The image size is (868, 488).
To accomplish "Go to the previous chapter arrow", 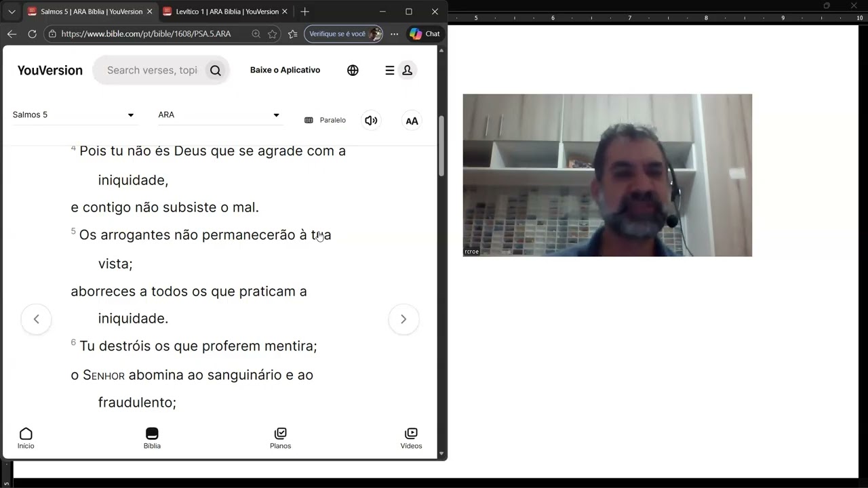I will point(36,319).
